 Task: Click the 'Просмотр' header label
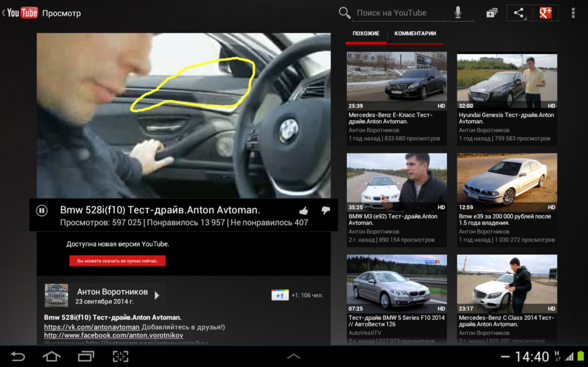tap(61, 13)
